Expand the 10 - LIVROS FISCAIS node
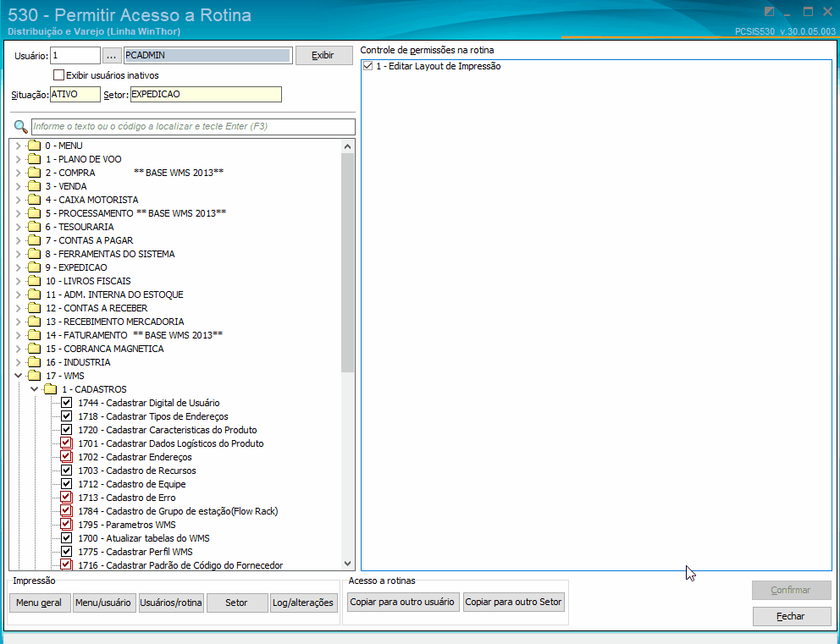Viewport: 840px width, 644px height. click(x=19, y=281)
